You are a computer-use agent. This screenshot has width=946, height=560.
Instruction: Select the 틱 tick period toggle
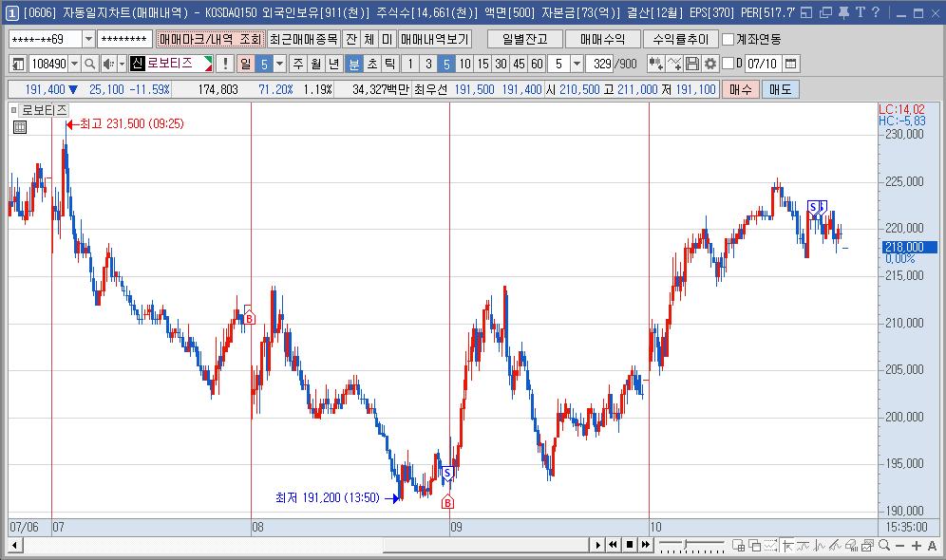pos(389,64)
